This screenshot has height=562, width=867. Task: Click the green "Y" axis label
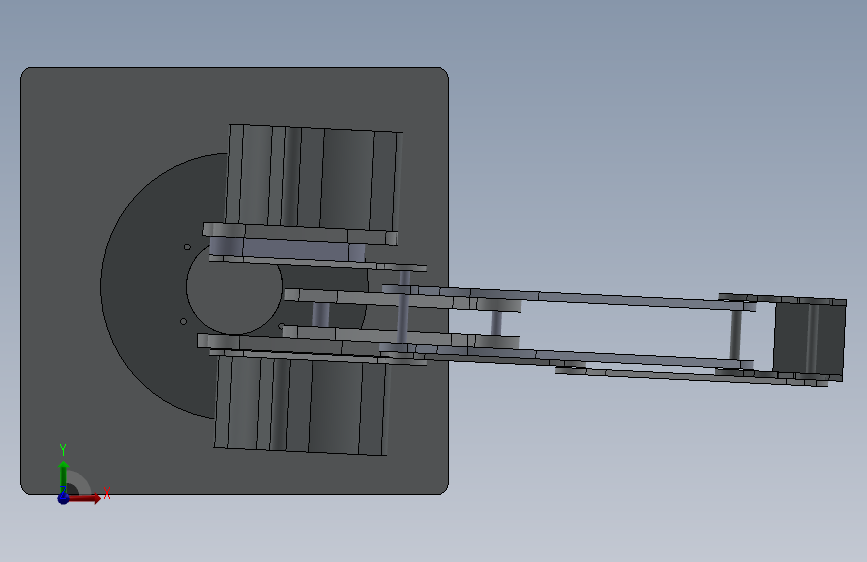63,450
